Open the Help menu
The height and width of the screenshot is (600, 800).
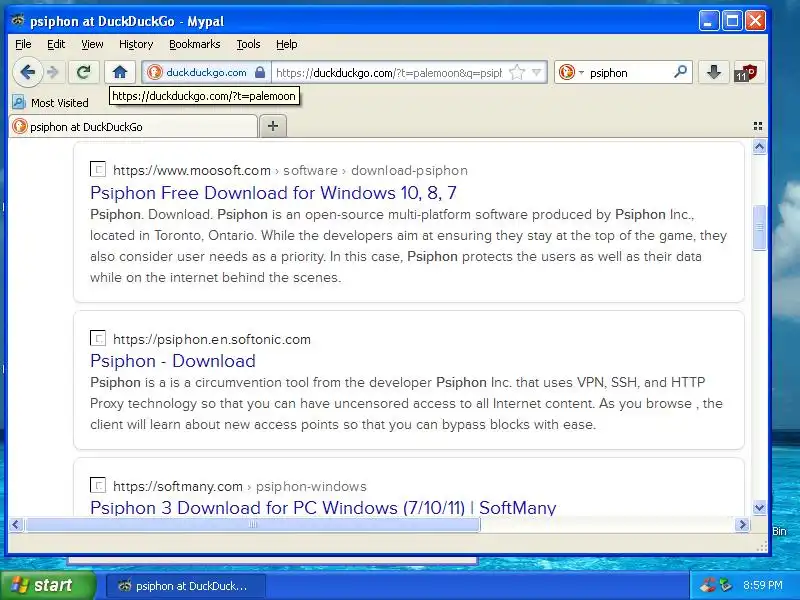[287, 44]
